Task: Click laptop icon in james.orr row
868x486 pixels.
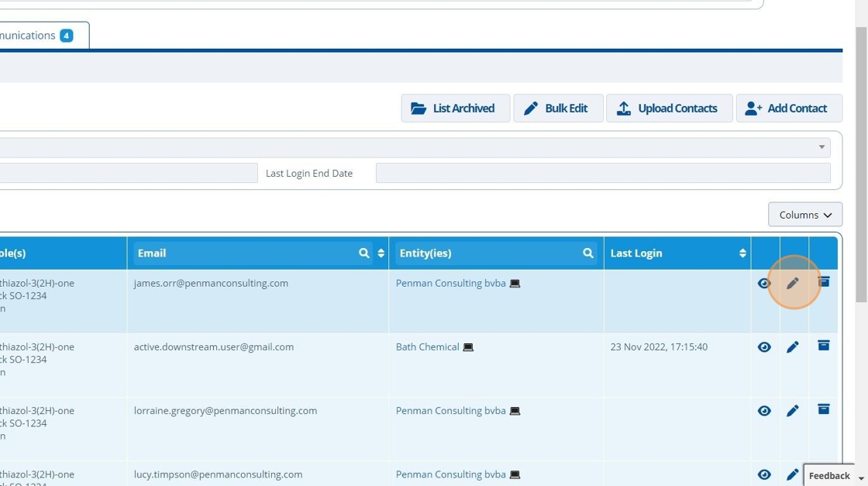Action: 515,284
